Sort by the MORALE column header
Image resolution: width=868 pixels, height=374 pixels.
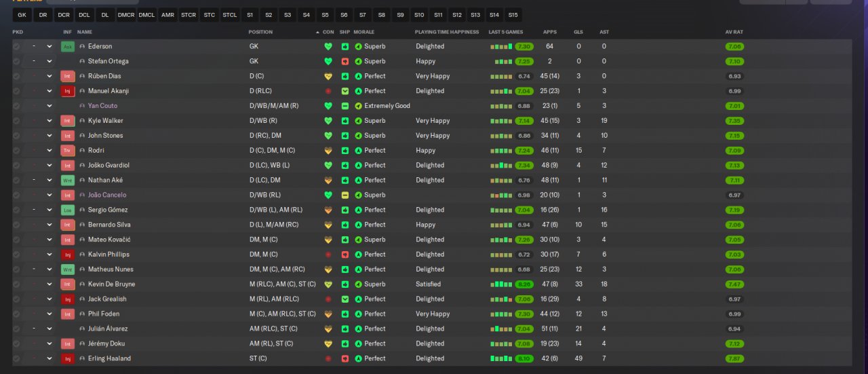tap(364, 32)
